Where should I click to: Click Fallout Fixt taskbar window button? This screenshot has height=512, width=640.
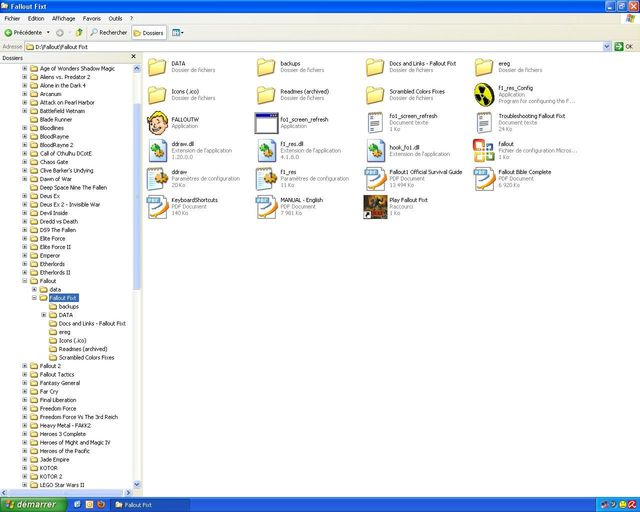tap(150, 505)
